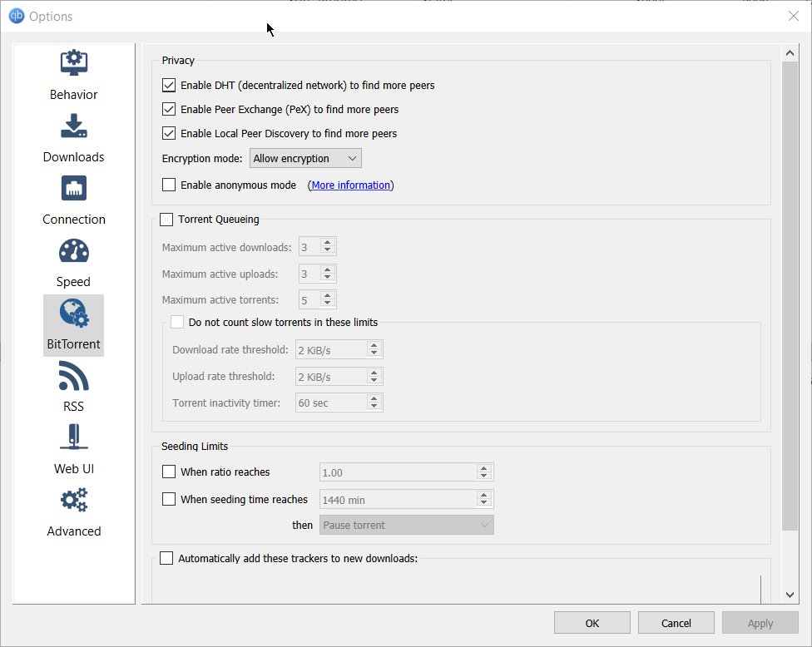Increase maximum active downloads value
The width and height of the screenshot is (812, 647).
coord(327,243)
